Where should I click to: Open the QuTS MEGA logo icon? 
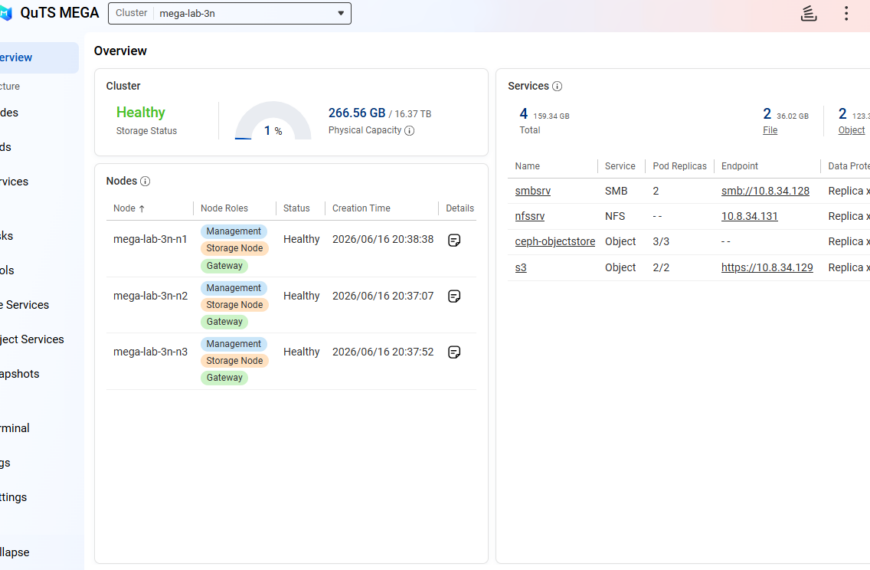click(x=6, y=13)
